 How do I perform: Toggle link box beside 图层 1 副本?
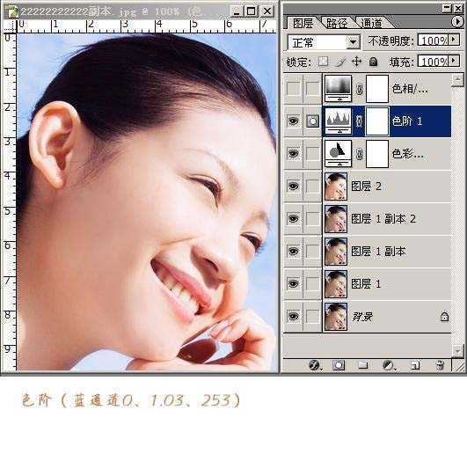pyautogui.click(x=312, y=252)
